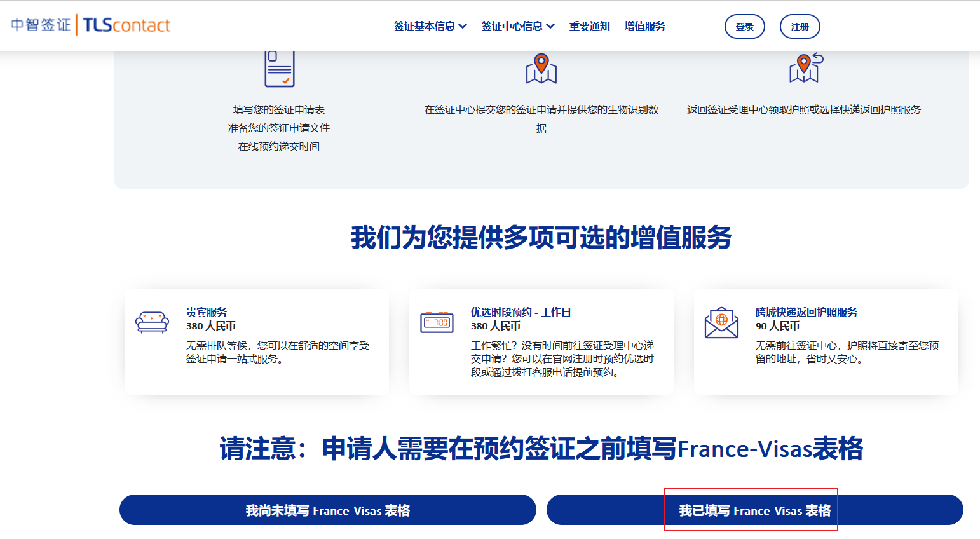Image resolution: width=980 pixels, height=539 pixels.
Task: Click the 登录 button
Action: [745, 27]
